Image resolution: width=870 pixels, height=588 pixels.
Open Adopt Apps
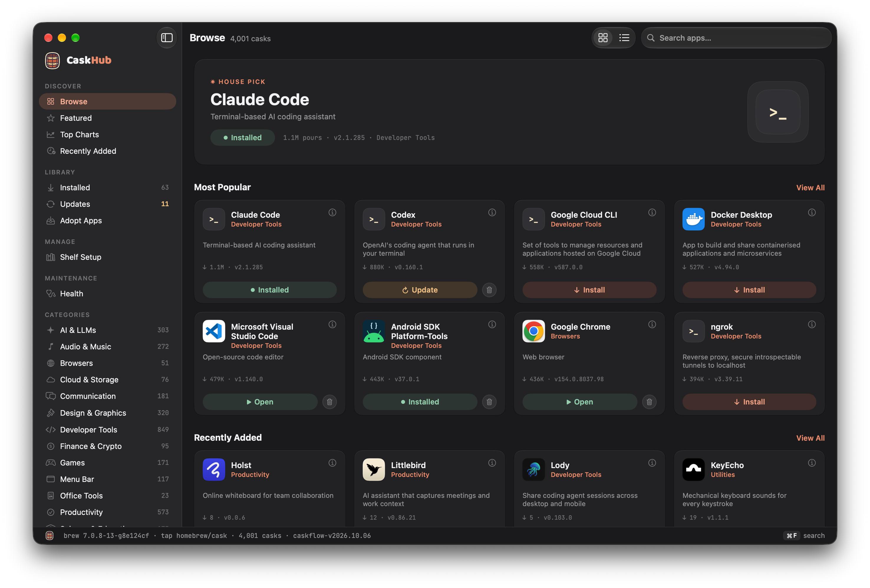108,220
